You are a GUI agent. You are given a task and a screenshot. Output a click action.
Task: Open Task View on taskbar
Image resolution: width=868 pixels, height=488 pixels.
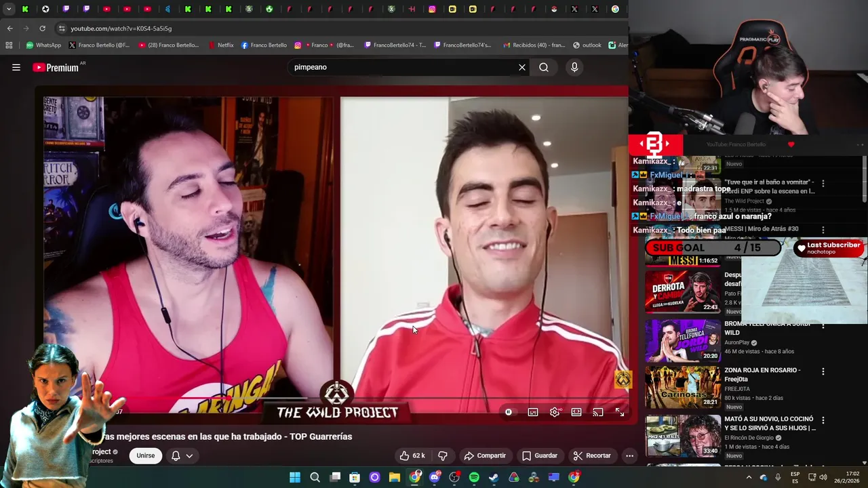click(335, 477)
